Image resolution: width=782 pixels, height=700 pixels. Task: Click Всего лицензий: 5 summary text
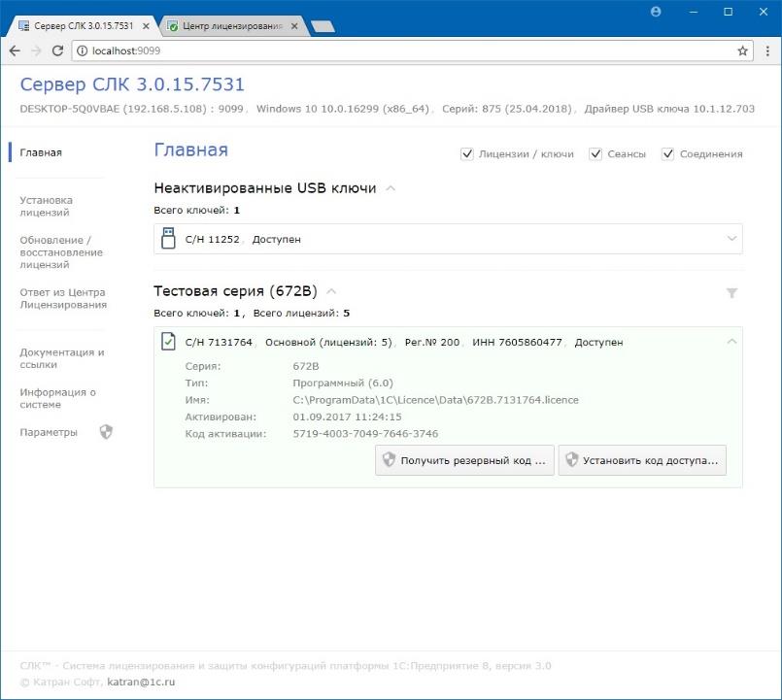[x=301, y=313]
